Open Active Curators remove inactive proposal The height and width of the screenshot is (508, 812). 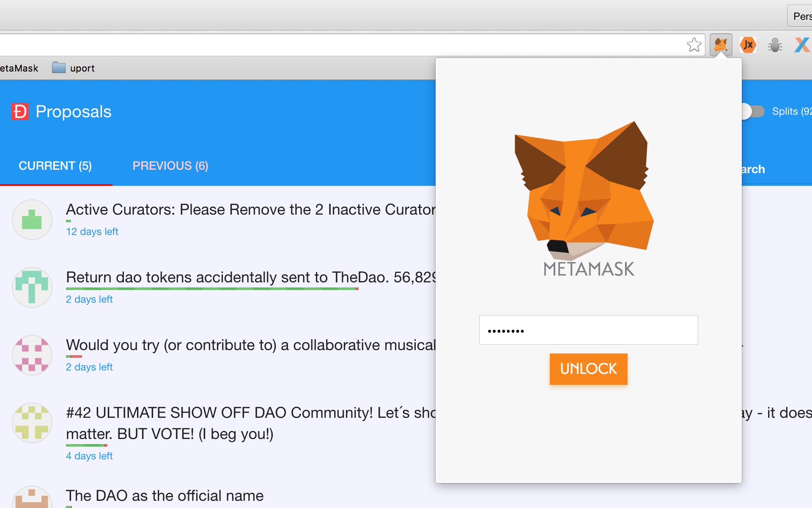click(251, 210)
